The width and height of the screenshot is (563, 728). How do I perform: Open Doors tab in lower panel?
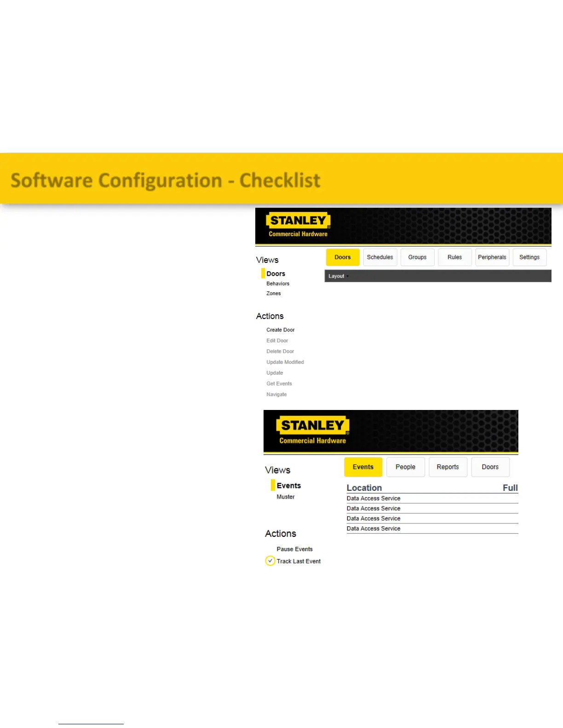pyautogui.click(x=490, y=467)
